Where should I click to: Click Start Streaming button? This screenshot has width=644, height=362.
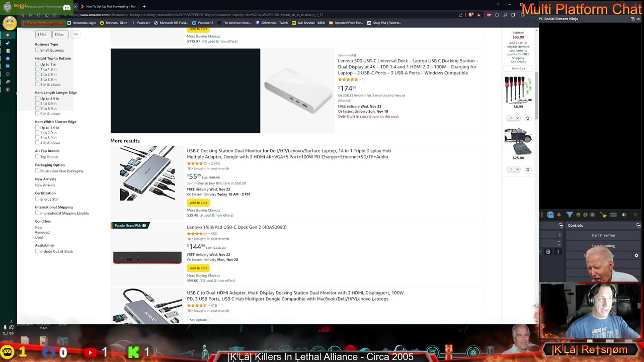pos(603,235)
